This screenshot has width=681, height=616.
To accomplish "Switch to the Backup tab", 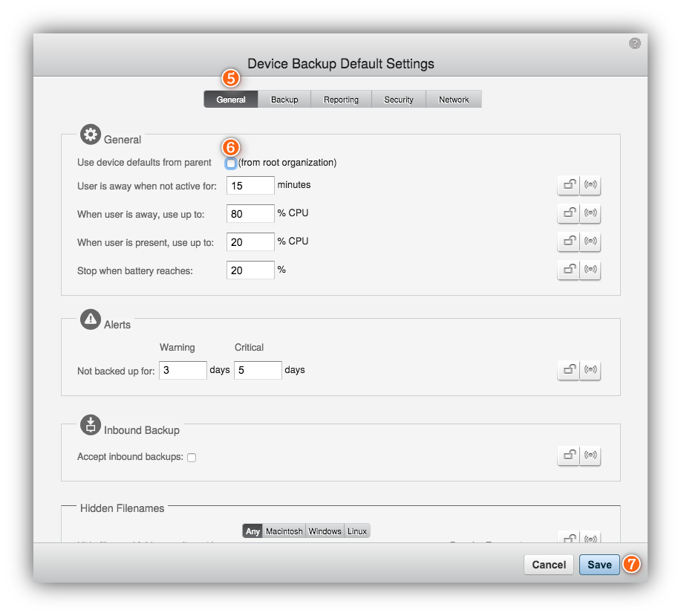I will tap(284, 99).
